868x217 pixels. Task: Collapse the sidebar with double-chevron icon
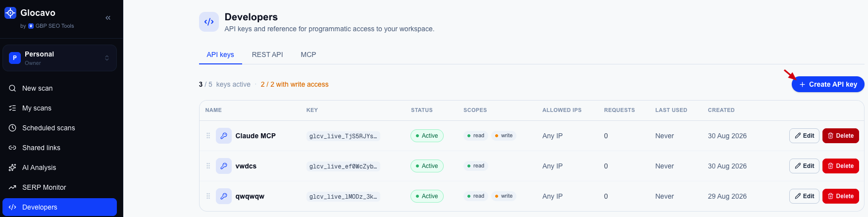(108, 18)
